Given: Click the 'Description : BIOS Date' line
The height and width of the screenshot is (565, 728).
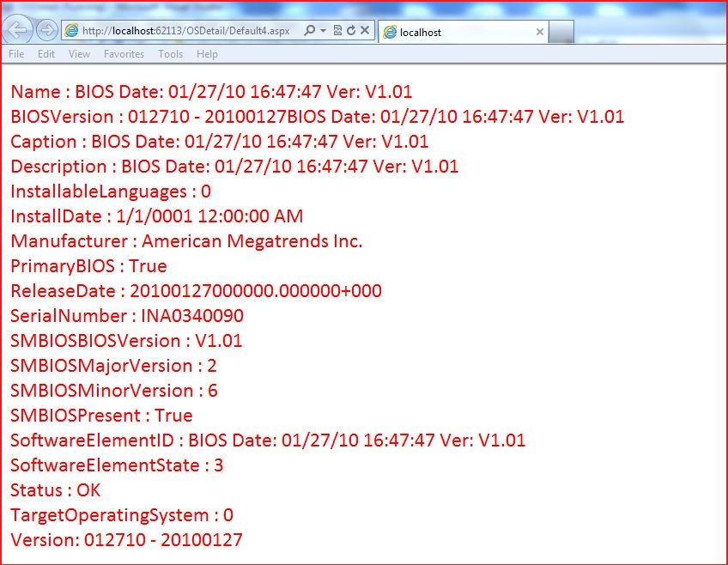Looking at the screenshot, I should pos(234,167).
